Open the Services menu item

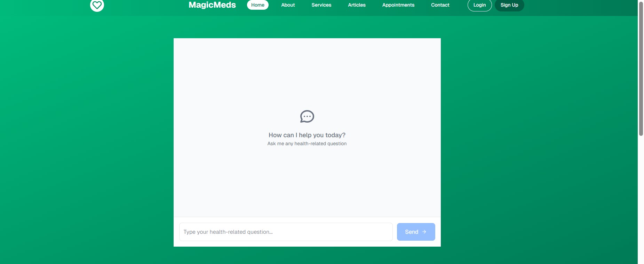tap(321, 5)
